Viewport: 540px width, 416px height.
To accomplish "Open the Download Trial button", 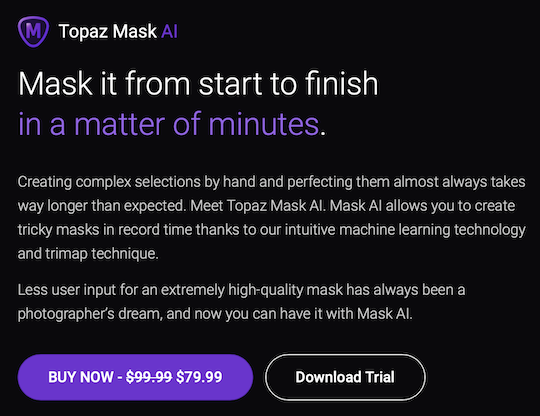I will click(345, 377).
